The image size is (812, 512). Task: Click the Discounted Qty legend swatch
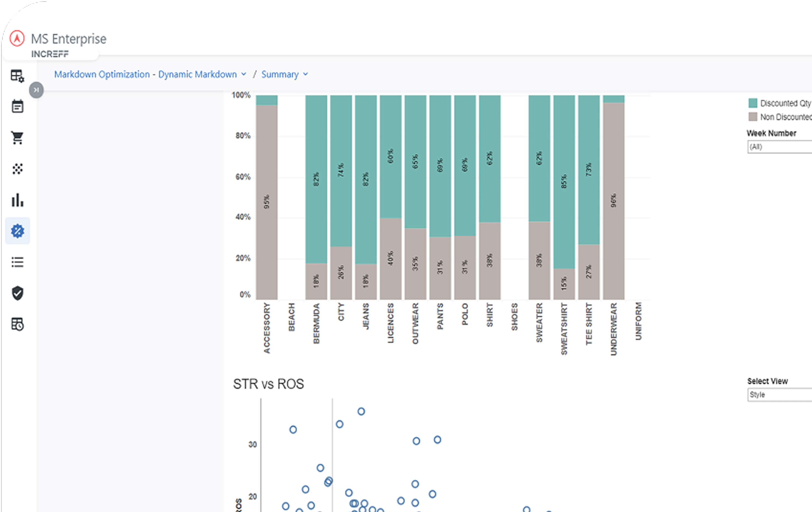click(753, 103)
